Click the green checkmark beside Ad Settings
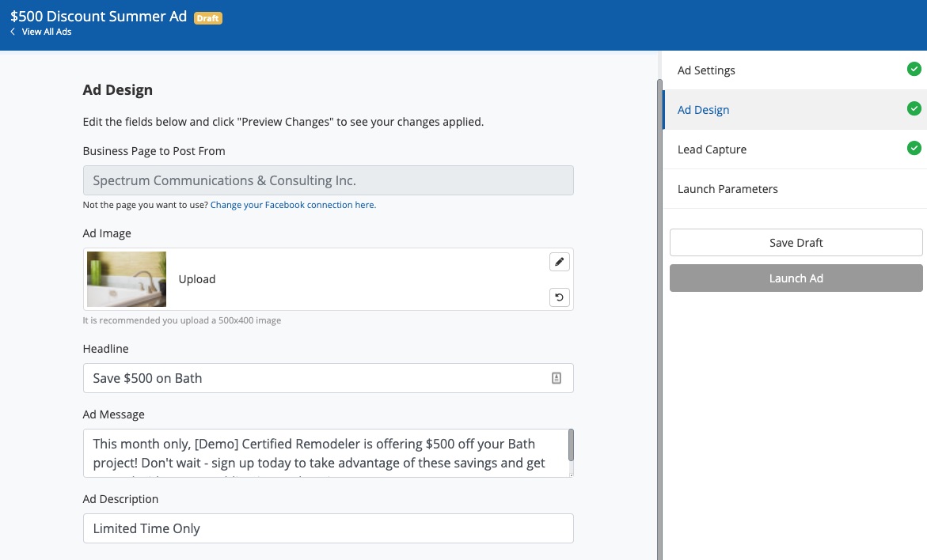Screen dimensions: 927x560 (x=914, y=70)
